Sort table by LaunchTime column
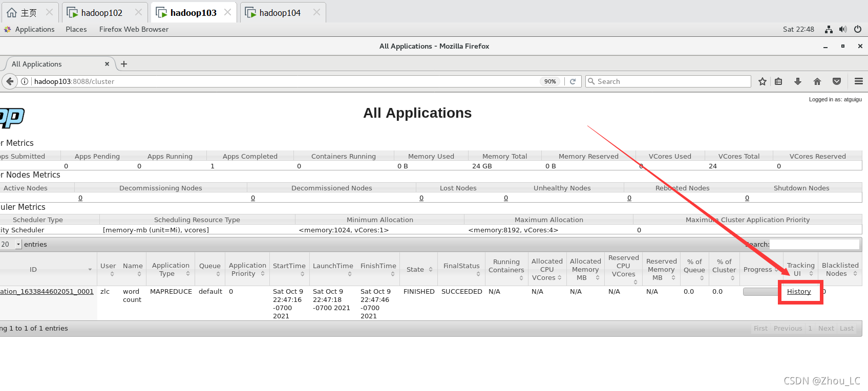The height and width of the screenshot is (391, 868). [x=333, y=269]
